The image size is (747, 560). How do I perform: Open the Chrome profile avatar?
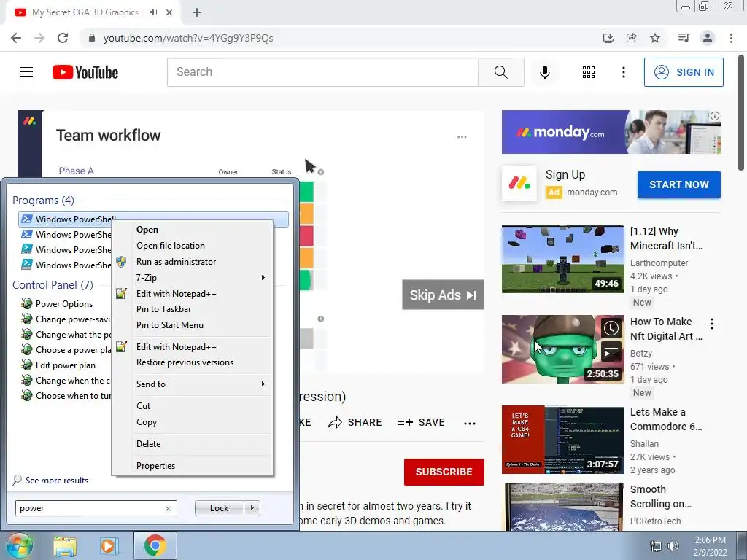pyautogui.click(x=708, y=38)
